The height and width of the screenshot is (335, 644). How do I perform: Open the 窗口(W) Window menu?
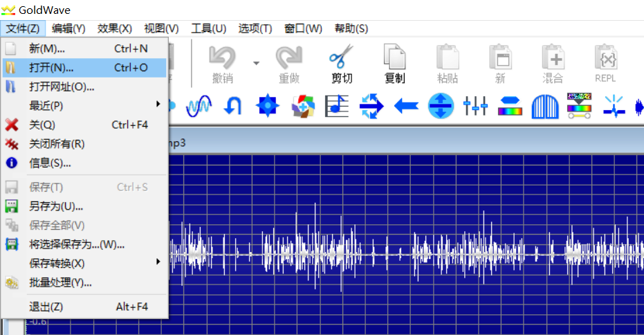(303, 28)
